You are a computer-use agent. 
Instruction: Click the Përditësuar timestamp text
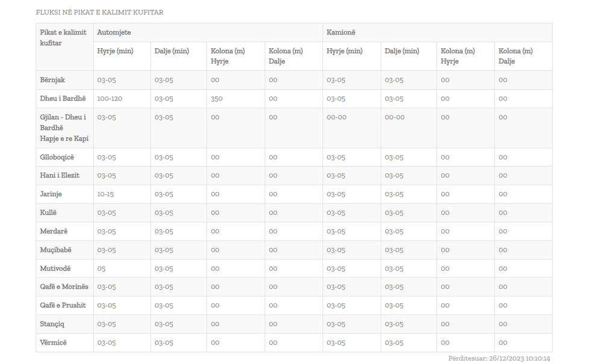tap(499, 359)
